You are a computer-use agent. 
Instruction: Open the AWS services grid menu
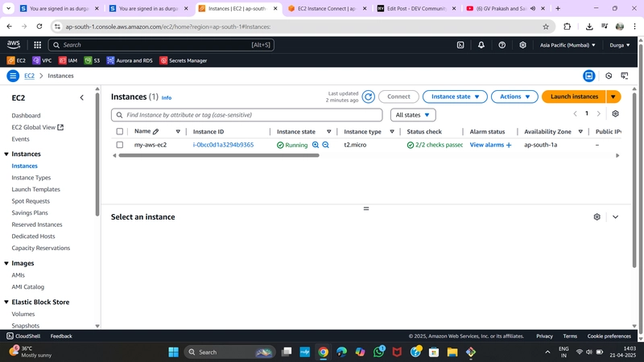[x=37, y=45]
